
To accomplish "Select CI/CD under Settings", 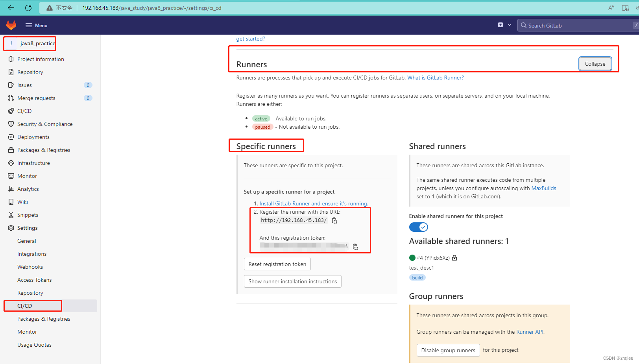I will (x=50, y=306).
